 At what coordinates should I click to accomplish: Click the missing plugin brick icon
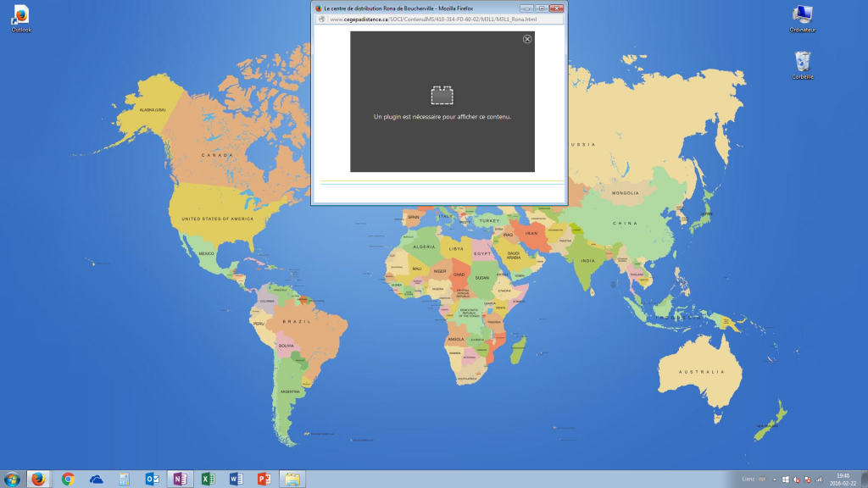(442, 95)
